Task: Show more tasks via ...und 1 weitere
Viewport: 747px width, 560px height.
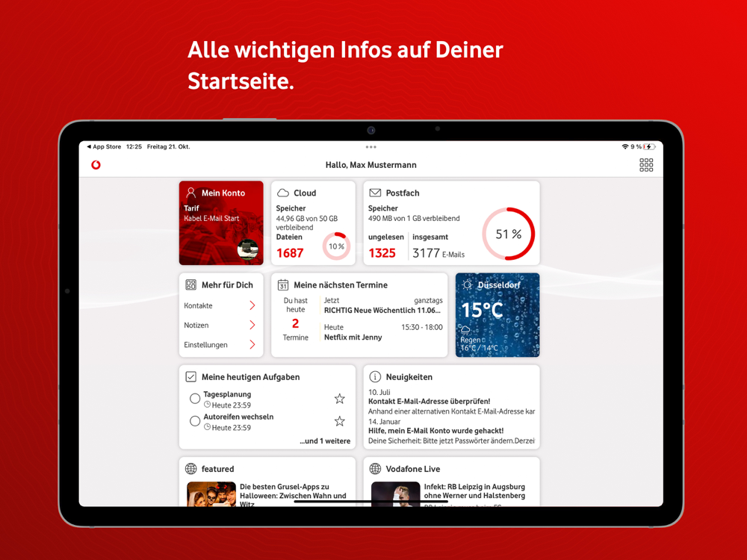Action: 325,441
